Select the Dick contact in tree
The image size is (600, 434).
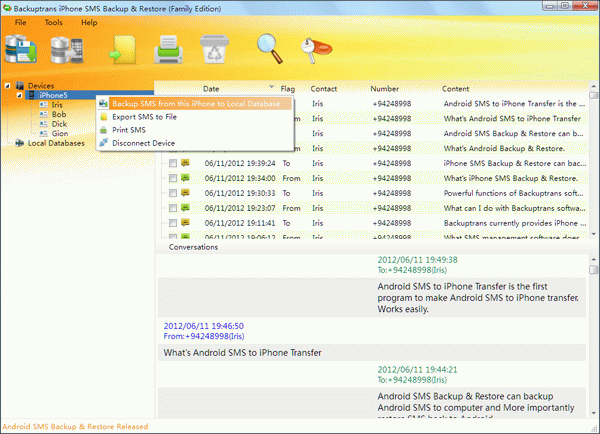(x=59, y=124)
